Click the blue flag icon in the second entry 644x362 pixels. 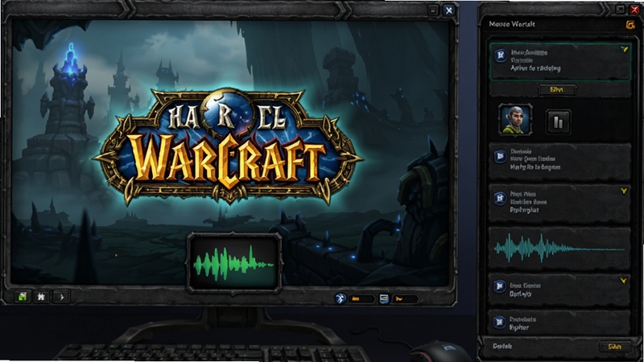pos(500,156)
